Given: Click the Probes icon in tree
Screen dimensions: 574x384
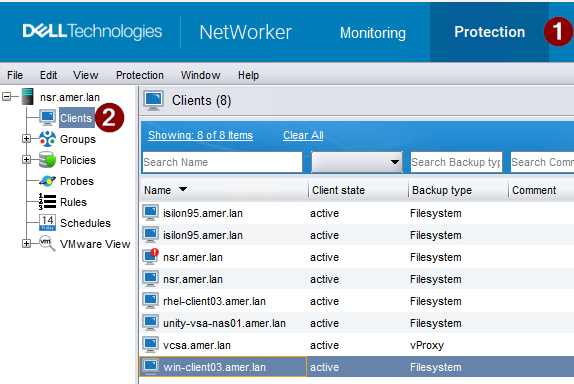Looking at the screenshot, I should 48,181.
